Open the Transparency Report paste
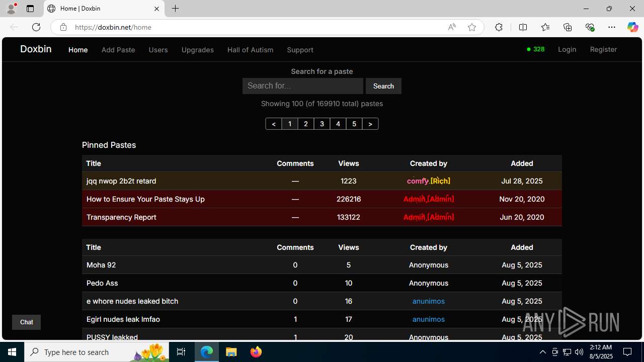The image size is (644, 362). (x=121, y=217)
